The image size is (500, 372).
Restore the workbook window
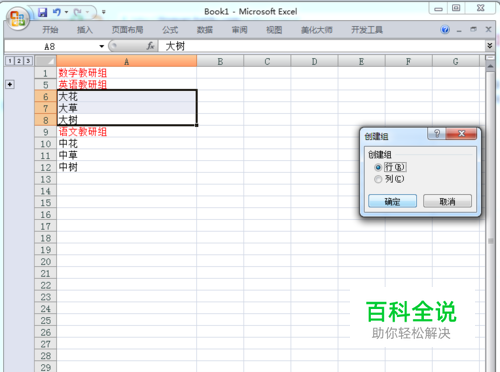click(473, 30)
